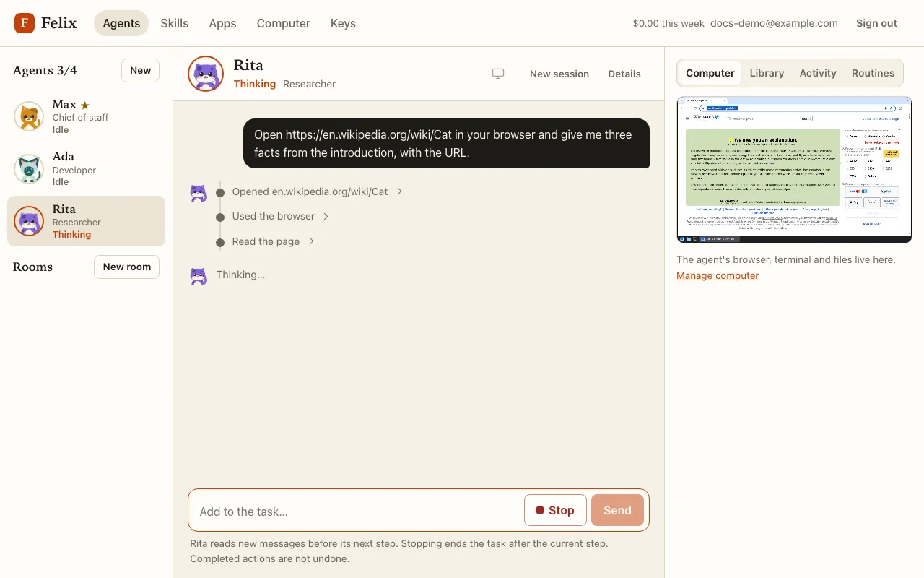The width and height of the screenshot is (924, 578).
Task: Select Max, Chief of staff agent
Action: point(86,117)
